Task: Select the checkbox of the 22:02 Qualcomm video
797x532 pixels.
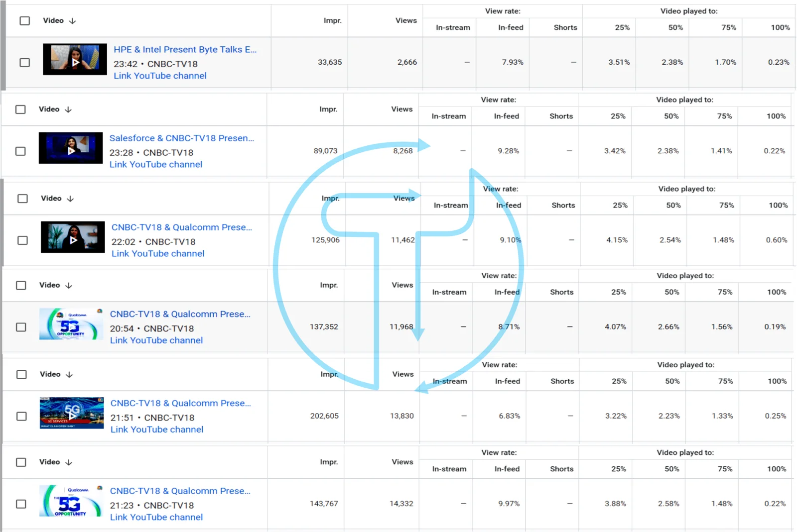Action: 22,240
